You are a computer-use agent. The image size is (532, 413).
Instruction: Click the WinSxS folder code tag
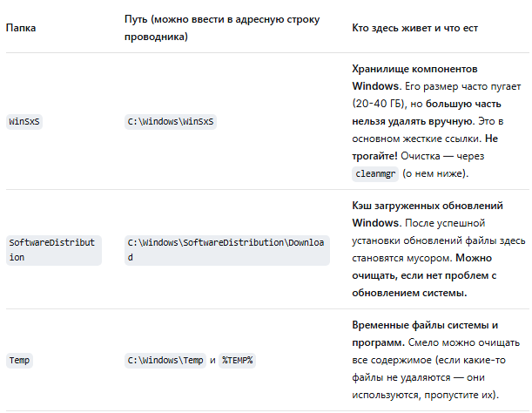24,122
